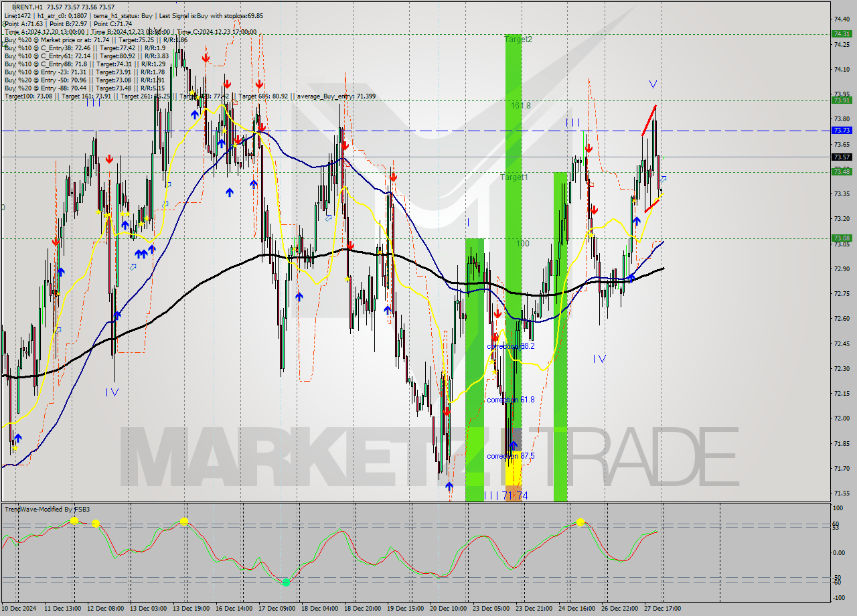The height and width of the screenshot is (616, 857).
Task: Click the yellow oscillator dot near 24 Dec
Action: click(580, 521)
